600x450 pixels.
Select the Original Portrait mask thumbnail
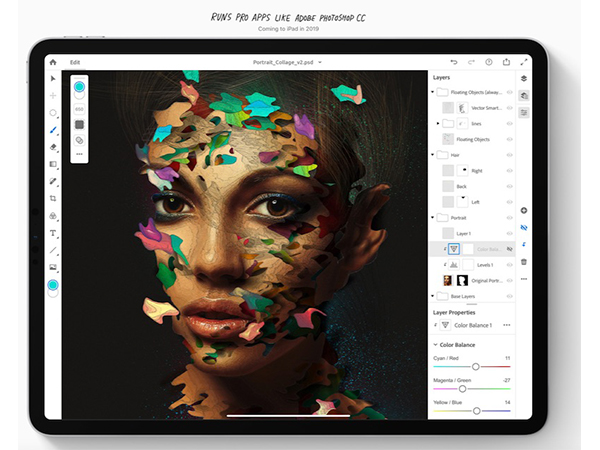[463, 280]
